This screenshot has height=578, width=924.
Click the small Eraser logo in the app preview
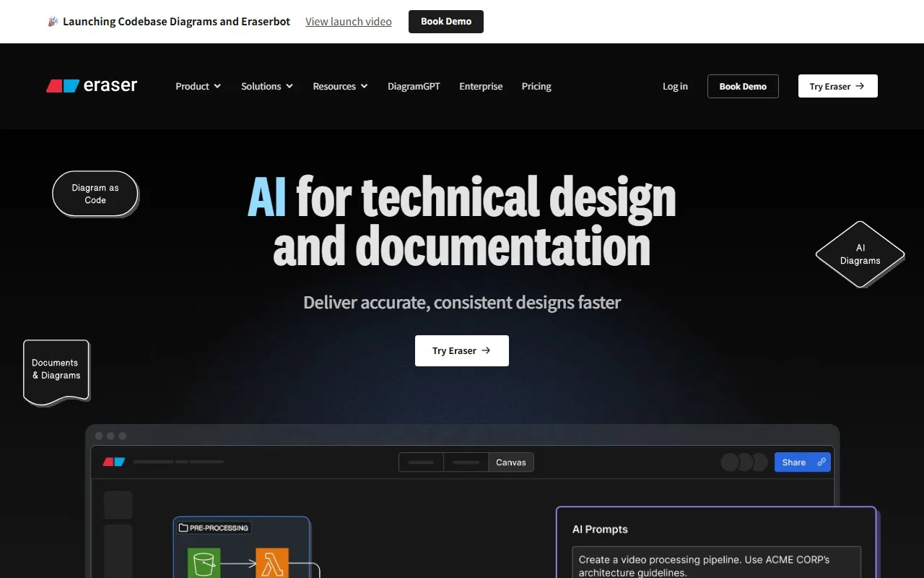(x=114, y=462)
